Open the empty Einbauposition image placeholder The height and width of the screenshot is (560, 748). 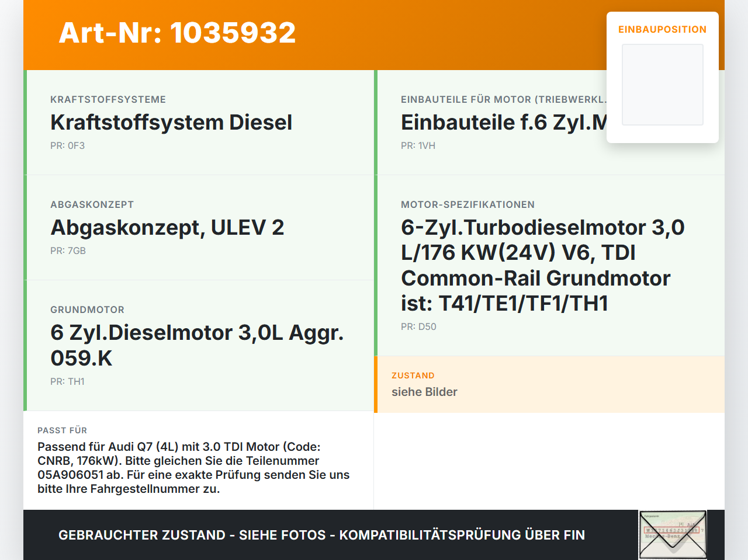click(663, 85)
